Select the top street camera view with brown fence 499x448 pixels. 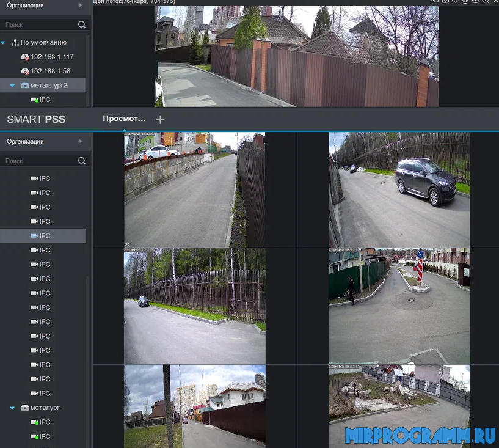[x=297, y=56]
